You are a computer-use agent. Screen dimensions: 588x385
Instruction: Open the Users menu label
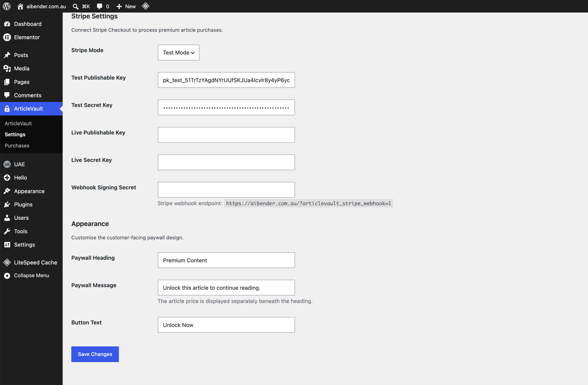click(x=22, y=218)
